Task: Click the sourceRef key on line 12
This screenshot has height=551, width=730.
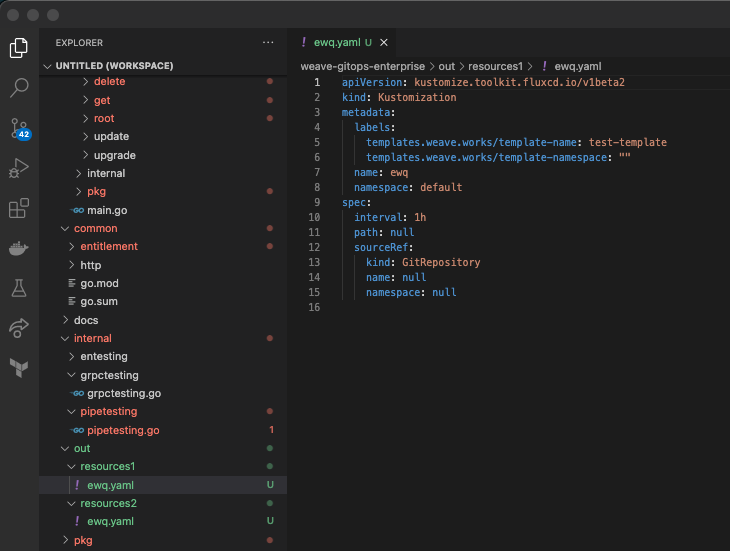Action: pos(381,247)
